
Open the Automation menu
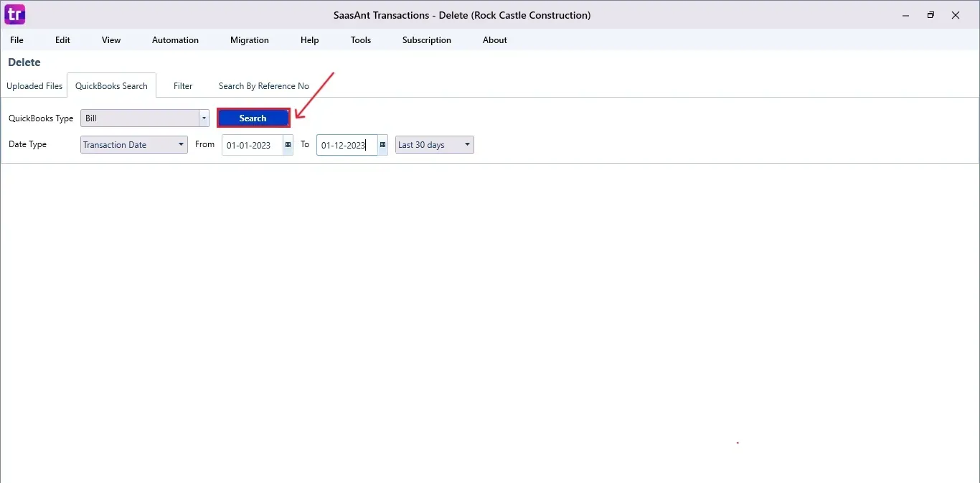click(175, 40)
